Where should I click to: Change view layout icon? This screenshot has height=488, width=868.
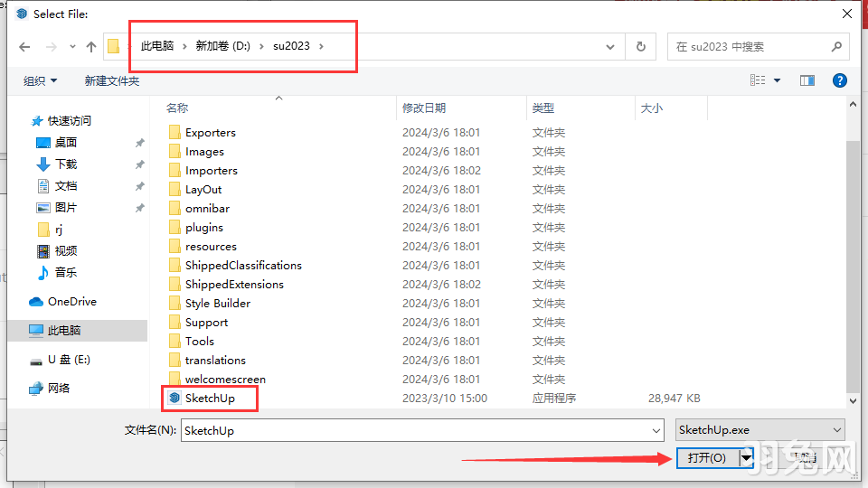(758, 80)
